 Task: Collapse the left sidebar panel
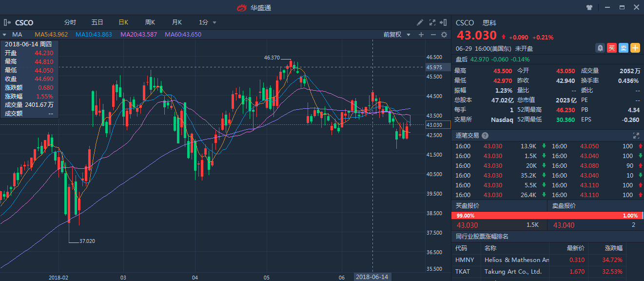(7, 22)
